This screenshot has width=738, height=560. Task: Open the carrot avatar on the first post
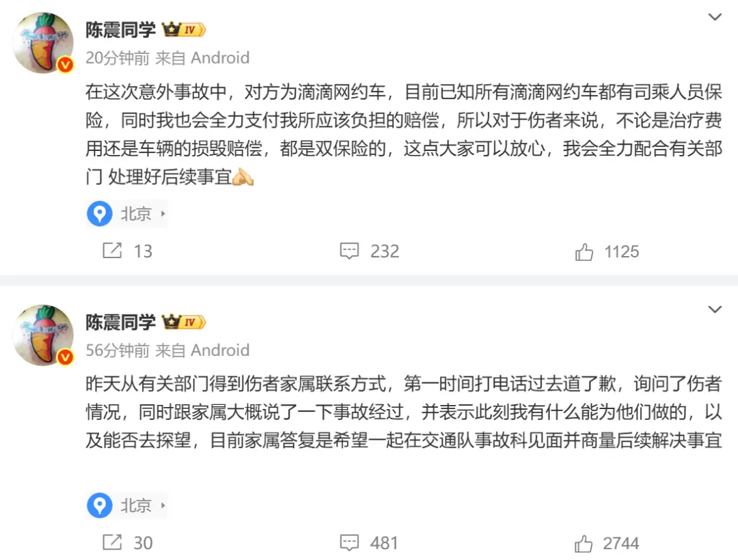pyautogui.click(x=43, y=42)
